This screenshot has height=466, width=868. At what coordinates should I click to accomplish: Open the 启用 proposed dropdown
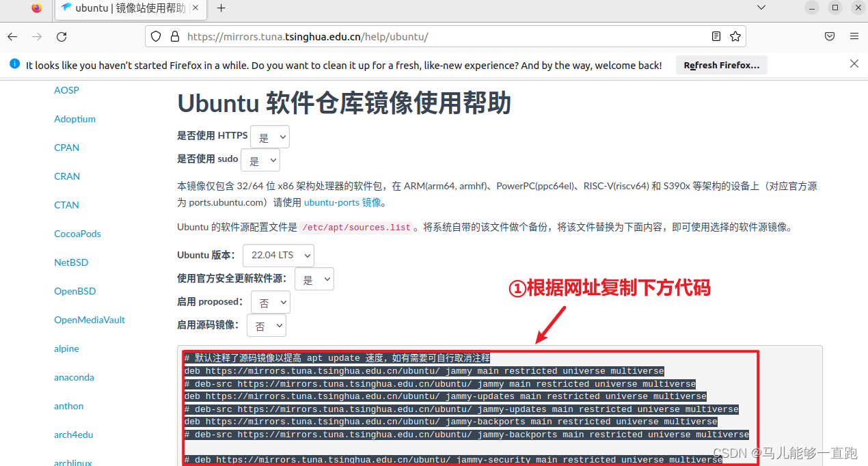coord(271,303)
